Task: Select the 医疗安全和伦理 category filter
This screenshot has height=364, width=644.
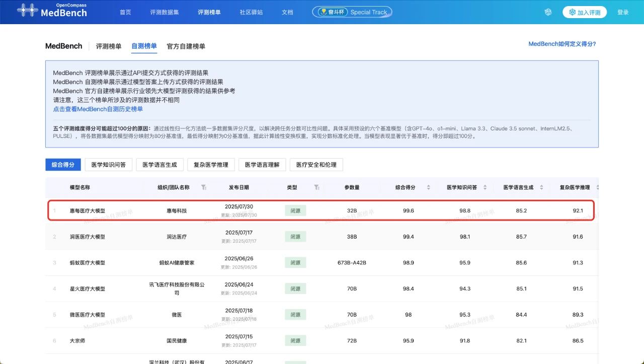Action: [316, 165]
